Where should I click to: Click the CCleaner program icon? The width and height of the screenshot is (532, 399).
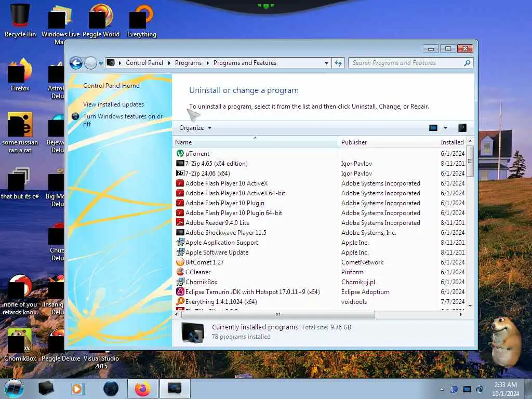180,272
